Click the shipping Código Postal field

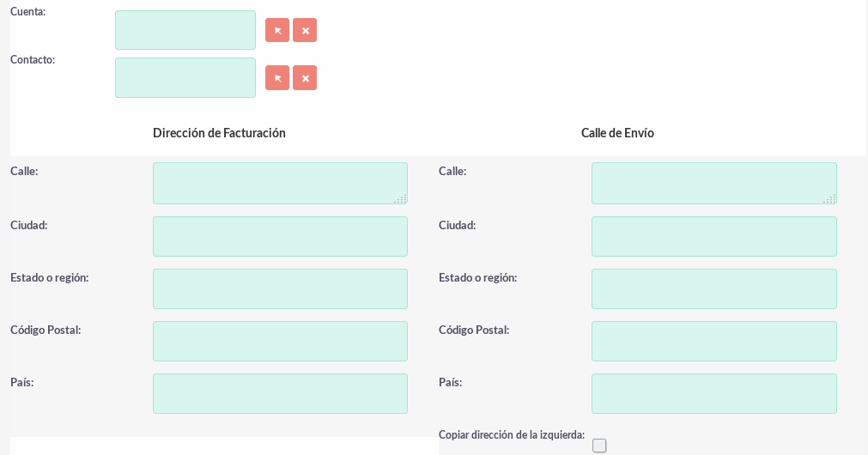(714, 341)
